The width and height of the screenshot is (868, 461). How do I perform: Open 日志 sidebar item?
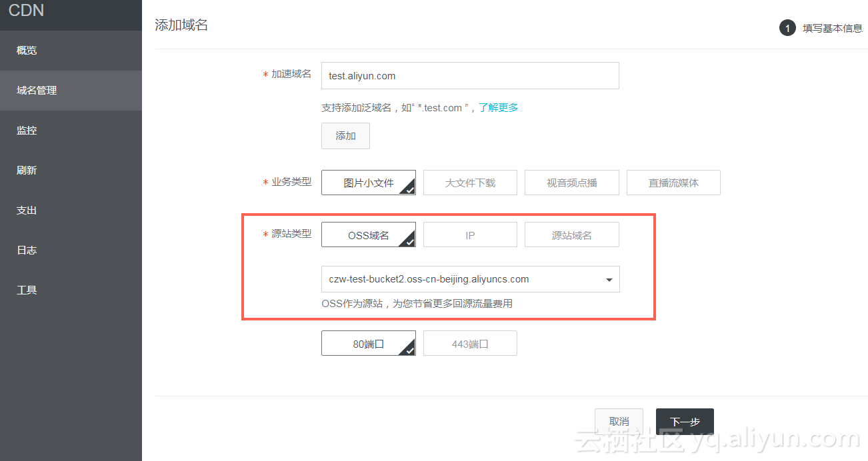pyautogui.click(x=71, y=250)
